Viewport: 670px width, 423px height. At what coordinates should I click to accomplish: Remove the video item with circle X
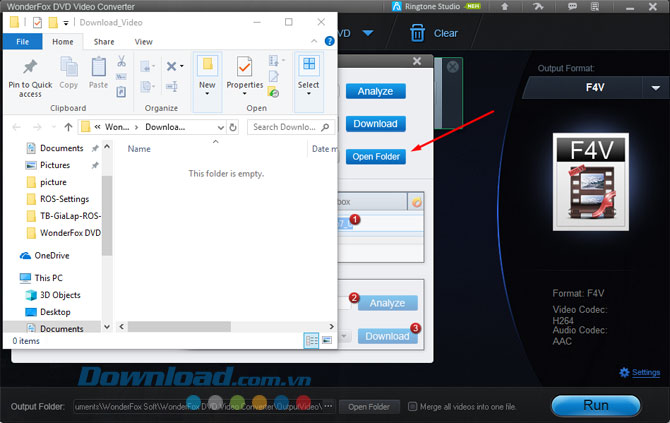click(x=453, y=66)
